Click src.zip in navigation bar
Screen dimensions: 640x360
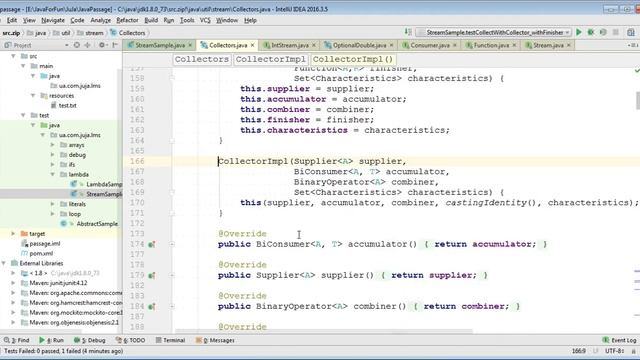click(x=11, y=33)
